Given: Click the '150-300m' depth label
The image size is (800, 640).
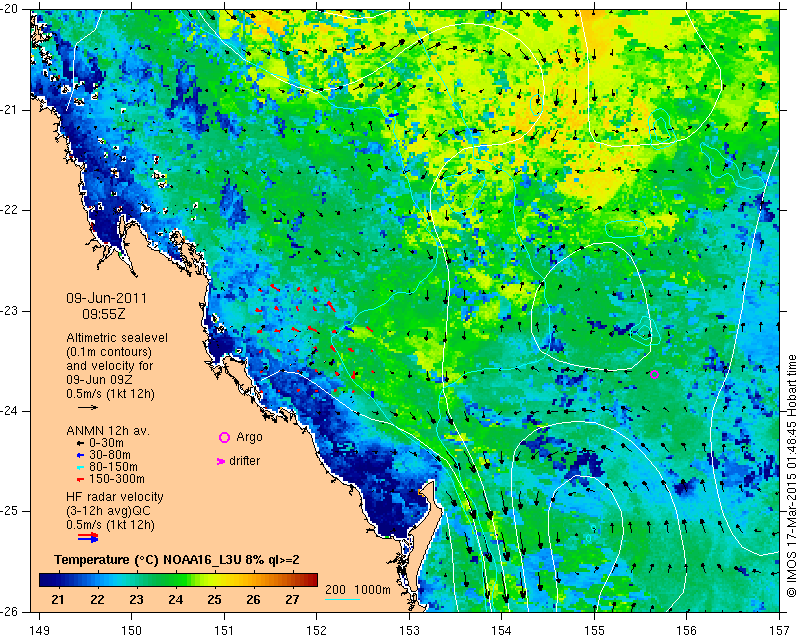Looking at the screenshot, I should click(117, 479).
